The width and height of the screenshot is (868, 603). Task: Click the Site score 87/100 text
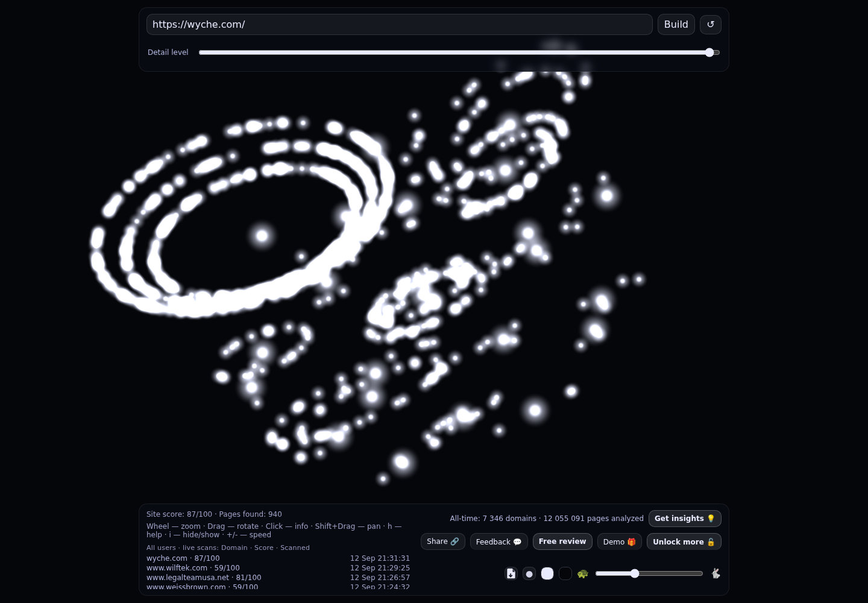[x=179, y=514]
